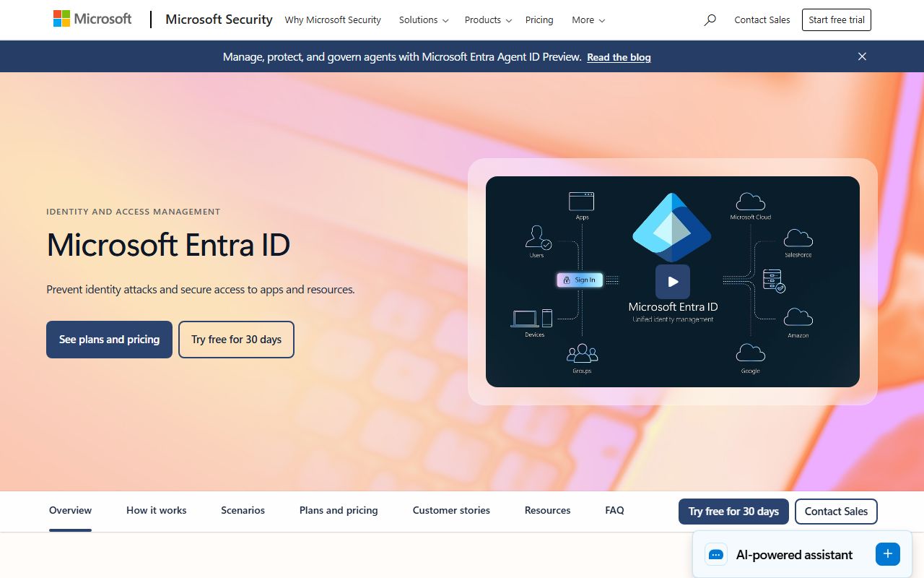This screenshot has width=924, height=578.
Task: Switch to the FAQ section
Action: pos(614,510)
